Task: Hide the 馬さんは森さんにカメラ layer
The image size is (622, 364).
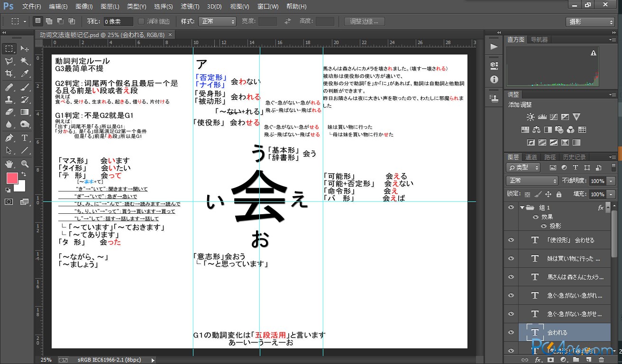Action: 511,277
